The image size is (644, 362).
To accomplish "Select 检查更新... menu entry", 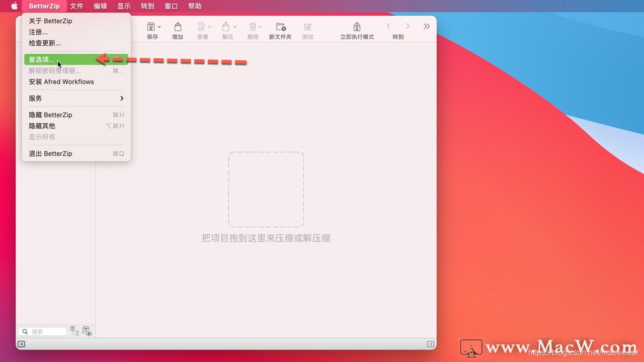I will click(76, 43).
